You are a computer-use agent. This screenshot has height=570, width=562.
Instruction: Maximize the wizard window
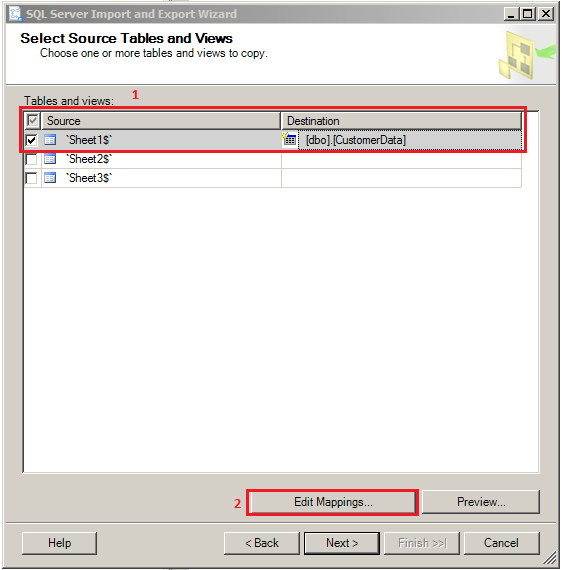point(527,14)
